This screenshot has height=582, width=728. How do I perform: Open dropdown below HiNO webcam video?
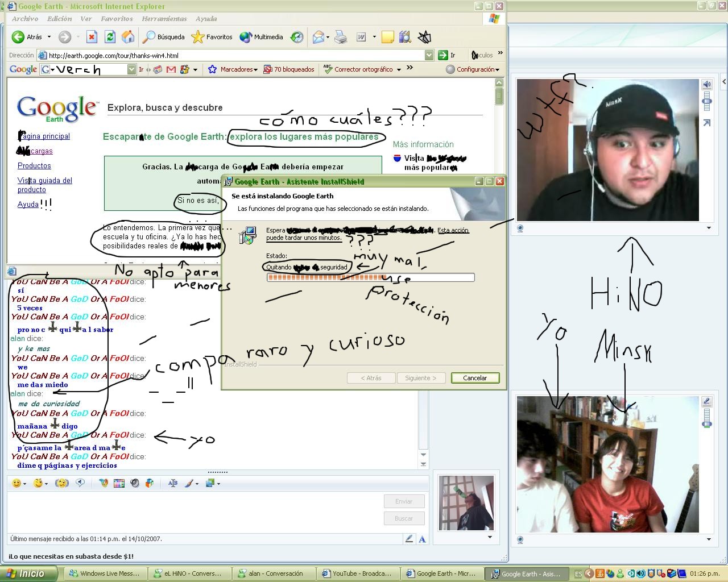pos(709,228)
